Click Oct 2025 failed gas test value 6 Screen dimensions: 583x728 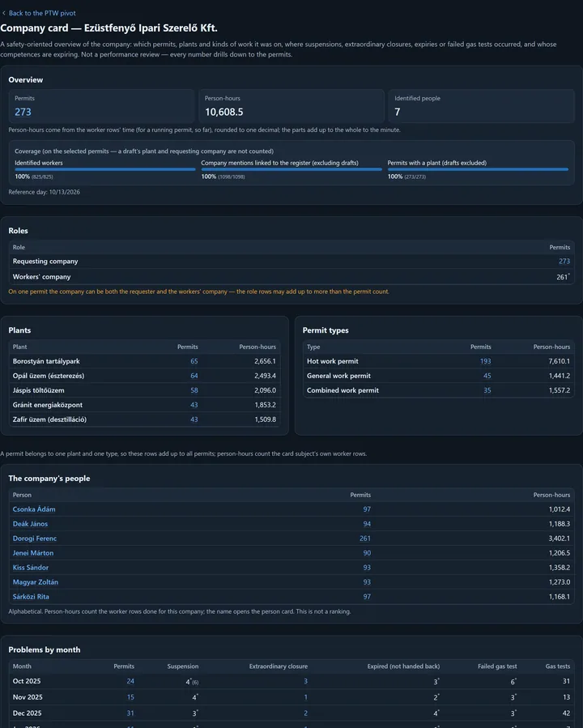pos(513,682)
